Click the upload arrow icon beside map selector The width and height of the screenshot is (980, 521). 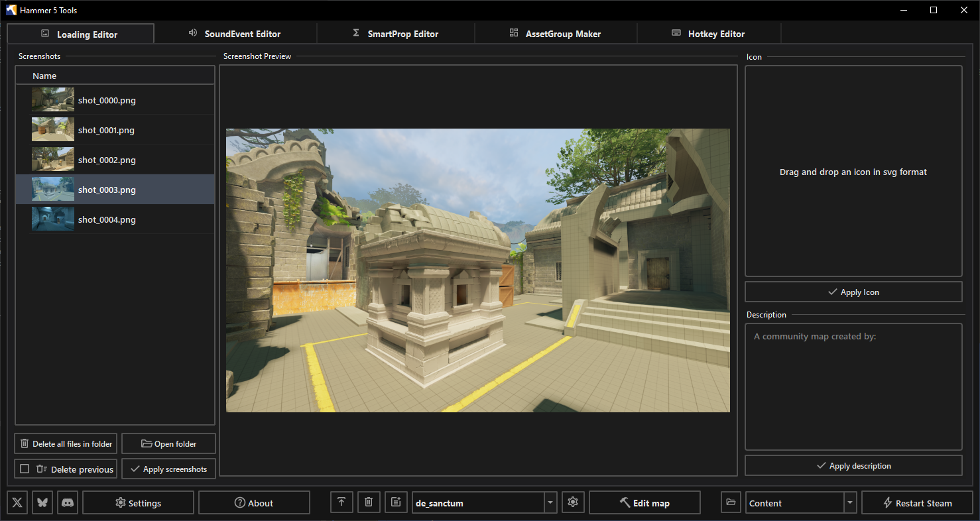pyautogui.click(x=341, y=502)
